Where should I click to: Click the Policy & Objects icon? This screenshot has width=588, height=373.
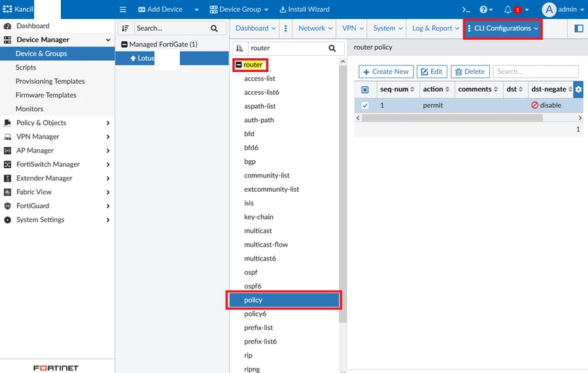(7, 123)
